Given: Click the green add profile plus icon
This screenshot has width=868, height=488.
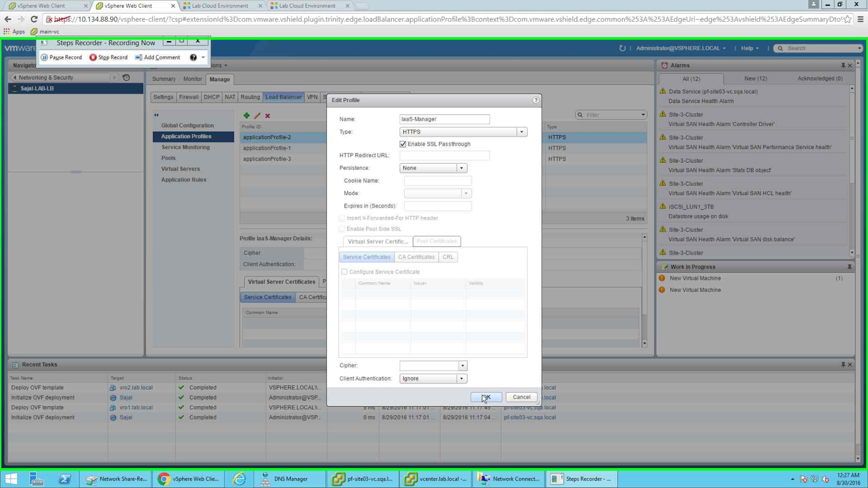Looking at the screenshot, I should click(x=246, y=115).
